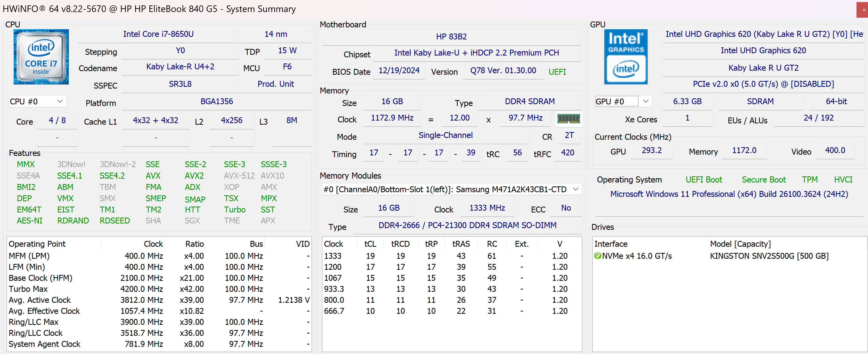Click the UEFI Boot label
868x354 pixels.
704,179
